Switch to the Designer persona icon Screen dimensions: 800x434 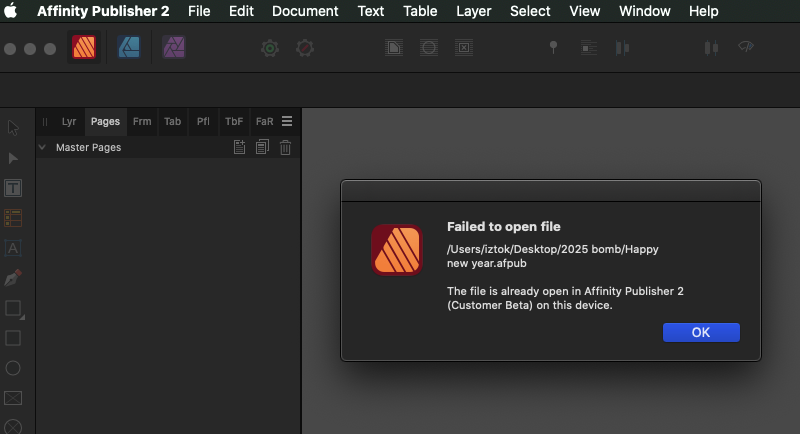[129, 47]
